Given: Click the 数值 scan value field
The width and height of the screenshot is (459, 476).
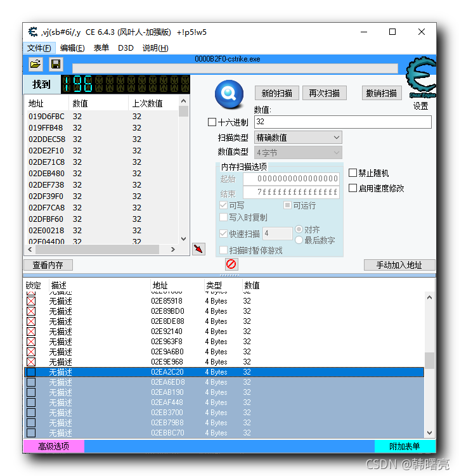Looking at the screenshot, I should [x=343, y=122].
